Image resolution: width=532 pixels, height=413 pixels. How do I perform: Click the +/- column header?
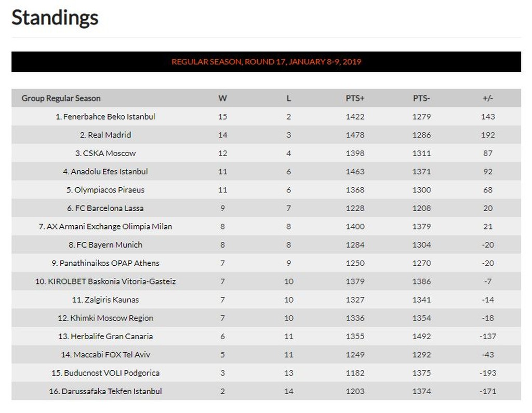pos(487,98)
